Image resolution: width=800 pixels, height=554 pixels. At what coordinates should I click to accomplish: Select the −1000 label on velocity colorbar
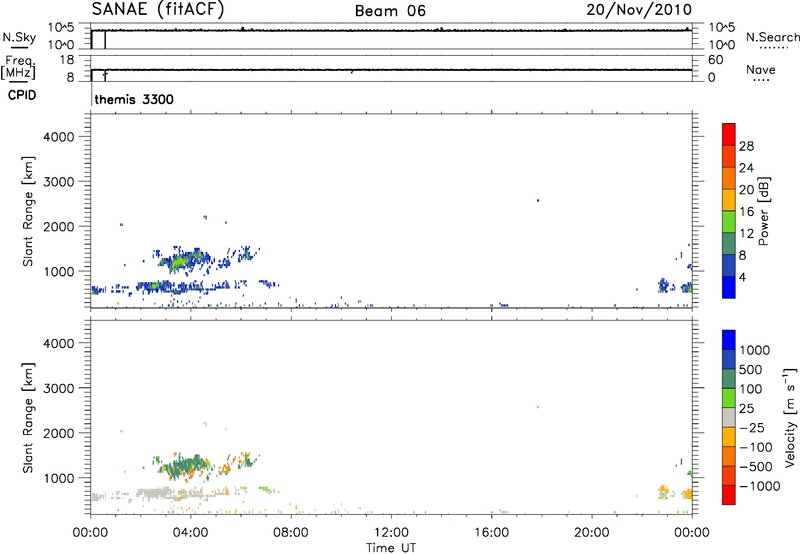(x=760, y=486)
